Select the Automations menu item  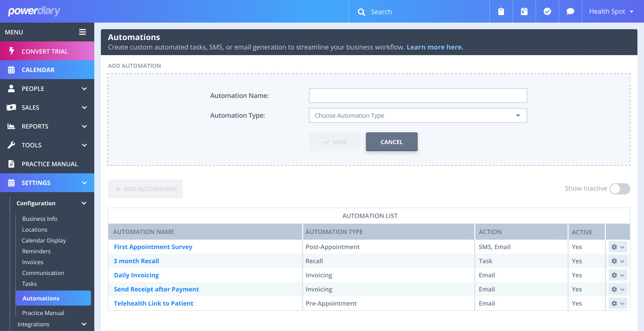[53, 298]
